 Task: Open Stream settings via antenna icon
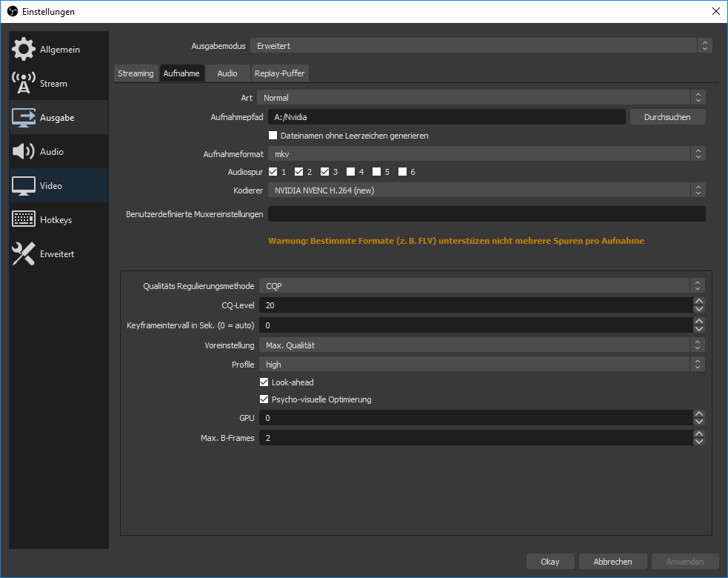23,83
